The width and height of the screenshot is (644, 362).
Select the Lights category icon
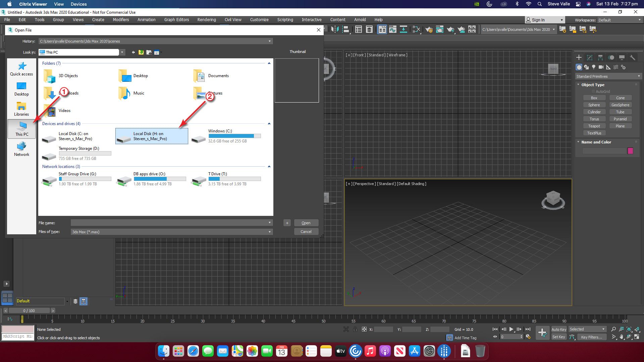[593, 67]
